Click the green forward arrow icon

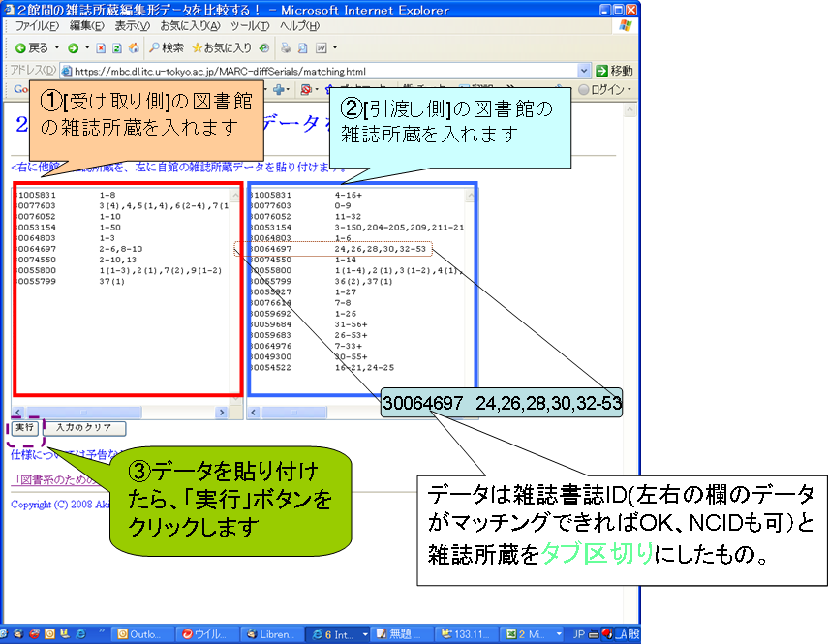pos(74,48)
